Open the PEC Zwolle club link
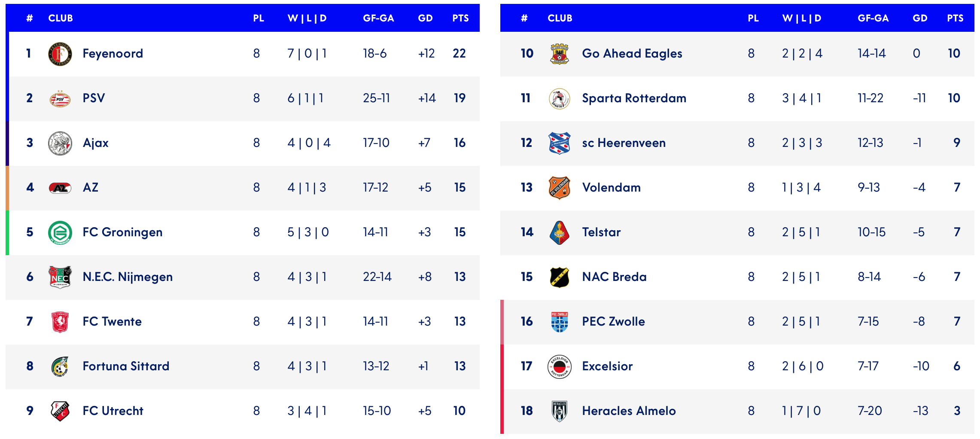980x439 pixels. [x=613, y=322]
